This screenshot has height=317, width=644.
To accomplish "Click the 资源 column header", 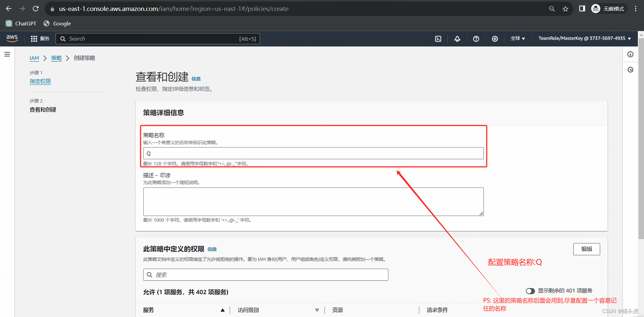I will pyautogui.click(x=337, y=310).
